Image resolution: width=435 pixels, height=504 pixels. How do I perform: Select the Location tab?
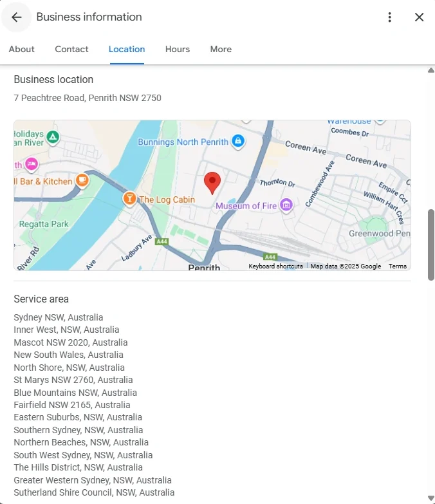click(x=127, y=49)
